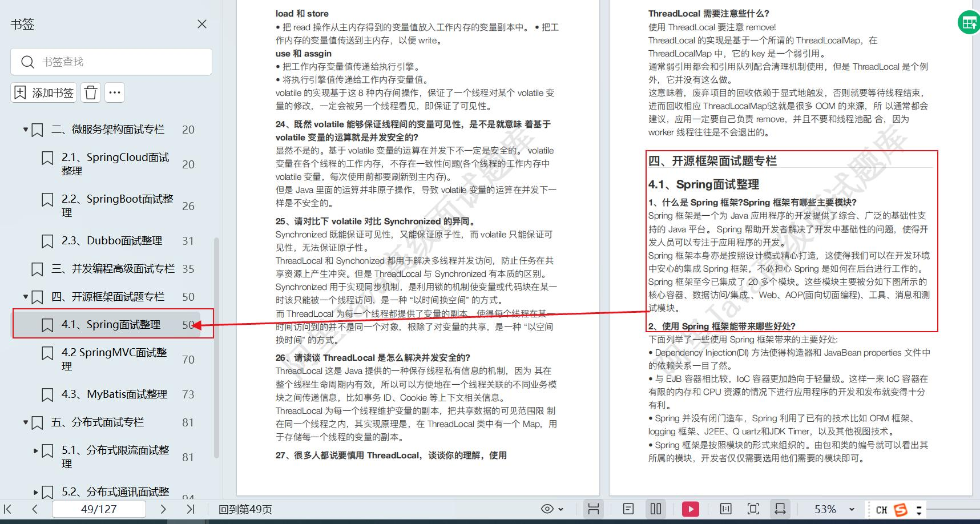Enter full screen mode
The height and width of the screenshot is (524, 980).
[x=753, y=509]
